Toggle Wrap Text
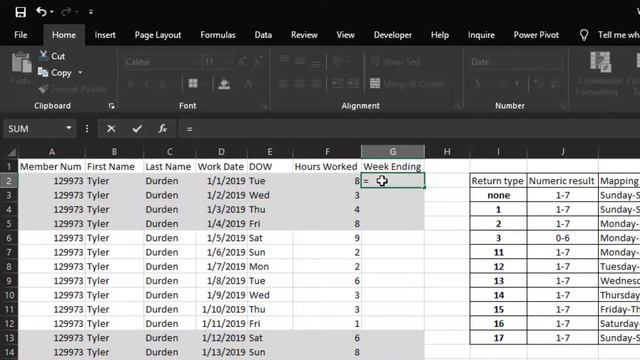The height and width of the screenshot is (360, 640). (396, 62)
